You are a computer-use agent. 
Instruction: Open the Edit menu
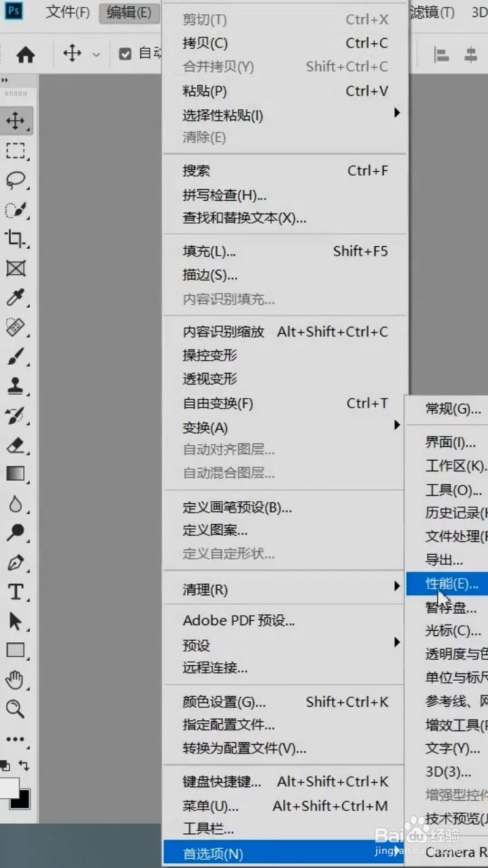(x=129, y=12)
